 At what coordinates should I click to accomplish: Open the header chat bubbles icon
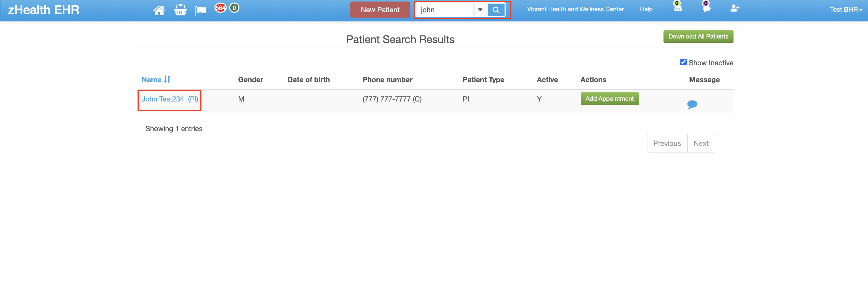click(x=706, y=8)
